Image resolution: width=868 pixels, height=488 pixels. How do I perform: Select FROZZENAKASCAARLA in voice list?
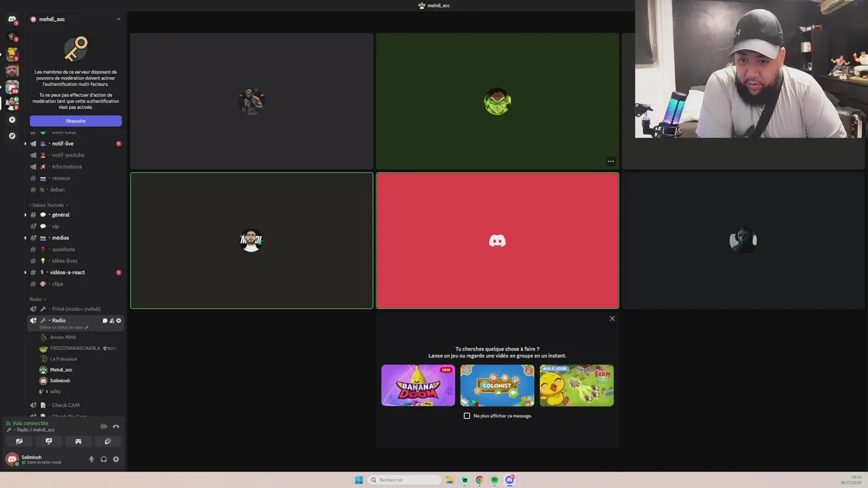click(75, 348)
